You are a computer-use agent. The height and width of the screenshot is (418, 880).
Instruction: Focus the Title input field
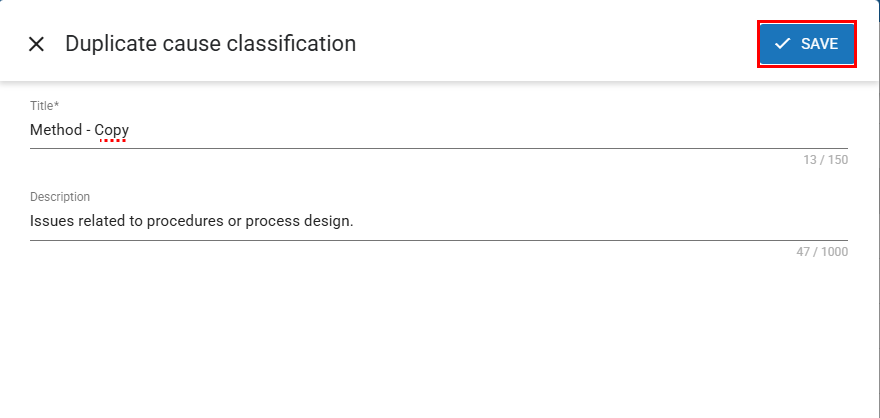(438, 130)
